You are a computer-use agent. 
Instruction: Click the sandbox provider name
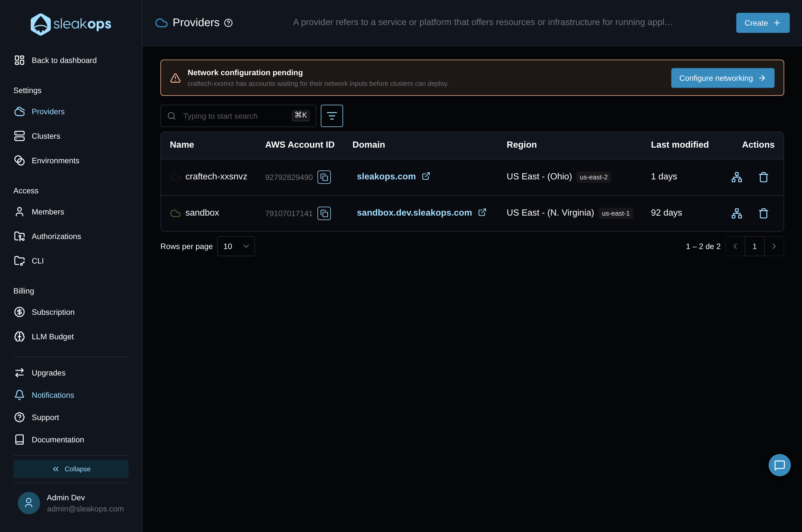tap(202, 213)
